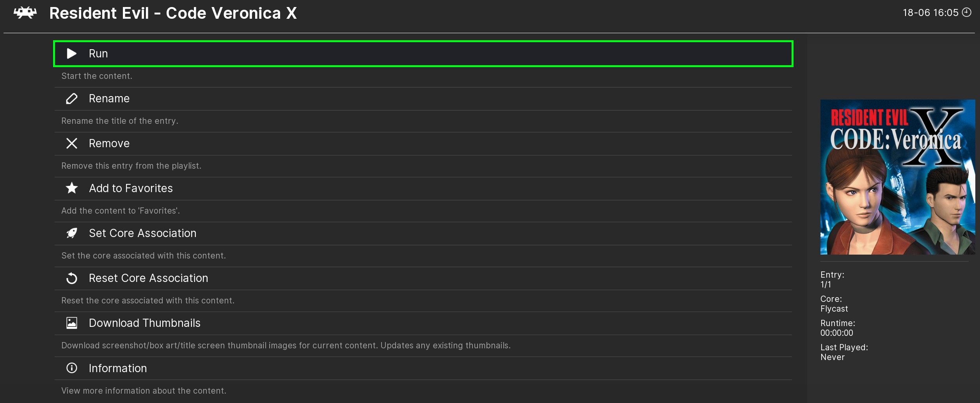Screen dimensions: 980x403
Task: Click the Rename pencil icon
Action: pyautogui.click(x=72, y=98)
